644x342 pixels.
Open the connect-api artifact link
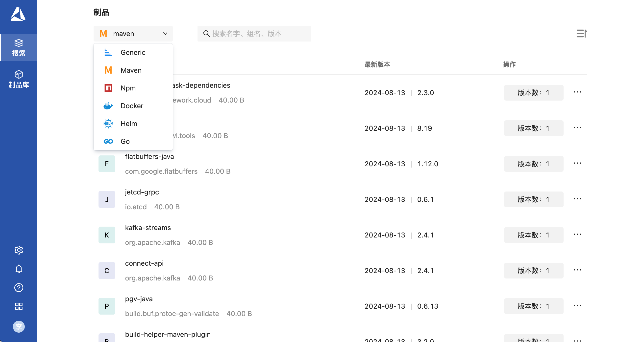pyautogui.click(x=144, y=263)
